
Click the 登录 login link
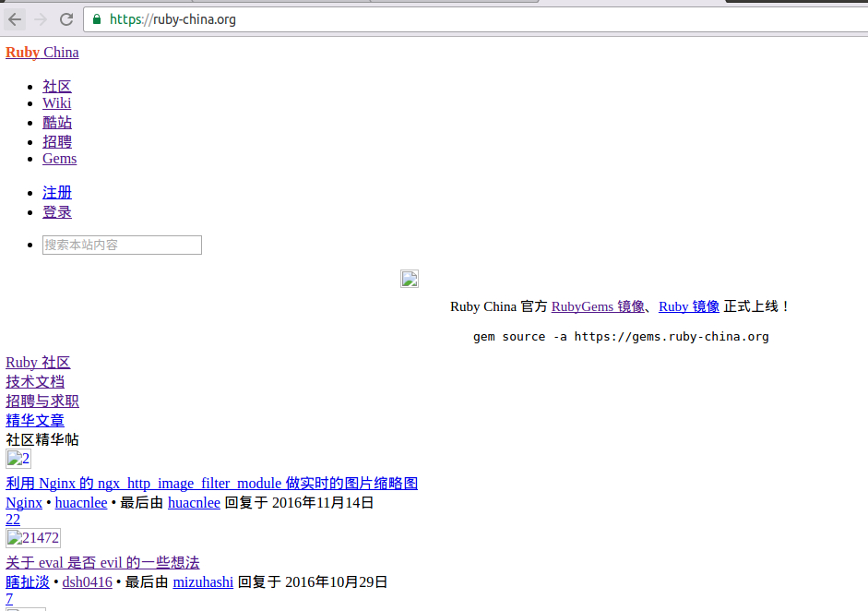tap(57, 212)
